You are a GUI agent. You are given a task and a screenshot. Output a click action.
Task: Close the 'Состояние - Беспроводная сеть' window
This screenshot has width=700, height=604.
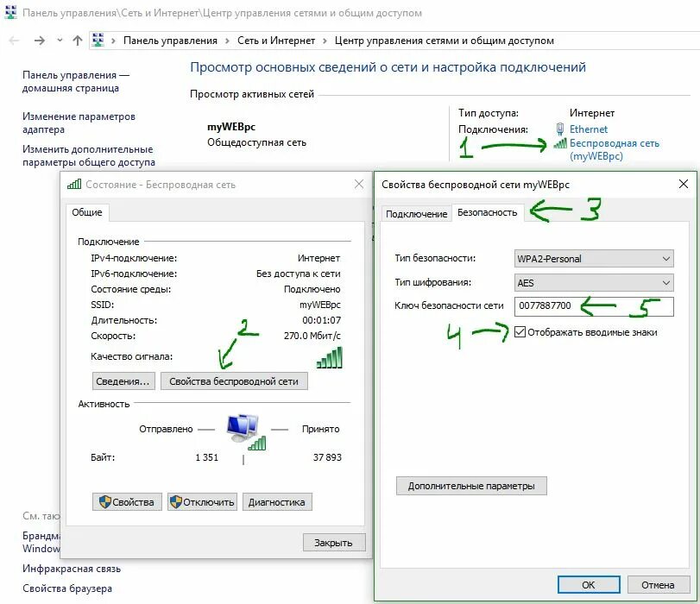point(359,184)
